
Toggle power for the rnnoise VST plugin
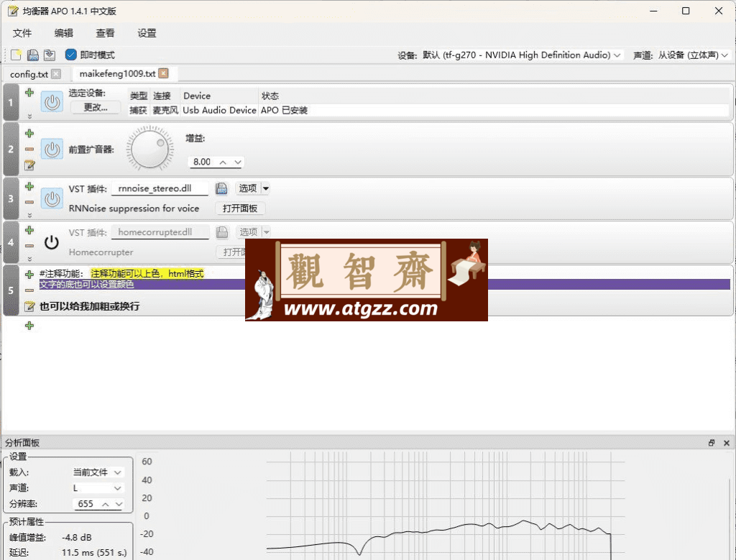52,198
